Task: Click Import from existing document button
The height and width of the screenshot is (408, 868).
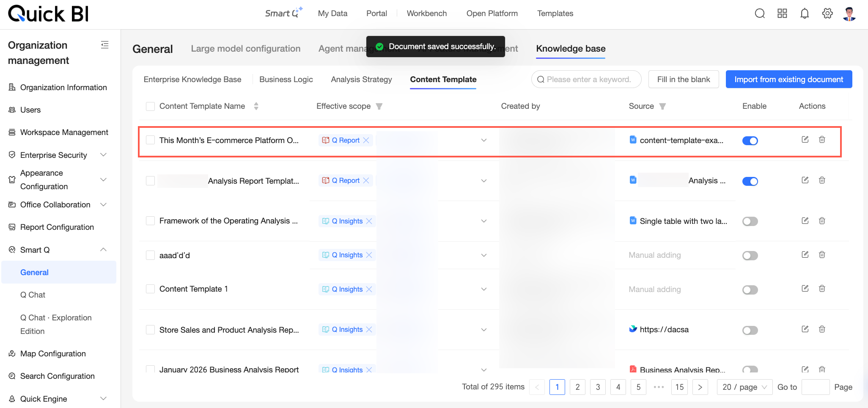Action: coord(789,79)
